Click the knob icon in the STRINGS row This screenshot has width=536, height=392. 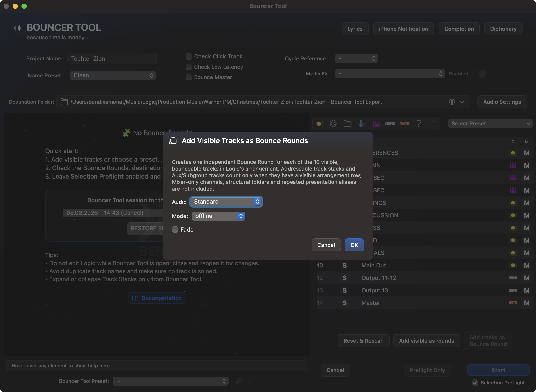coord(513,203)
